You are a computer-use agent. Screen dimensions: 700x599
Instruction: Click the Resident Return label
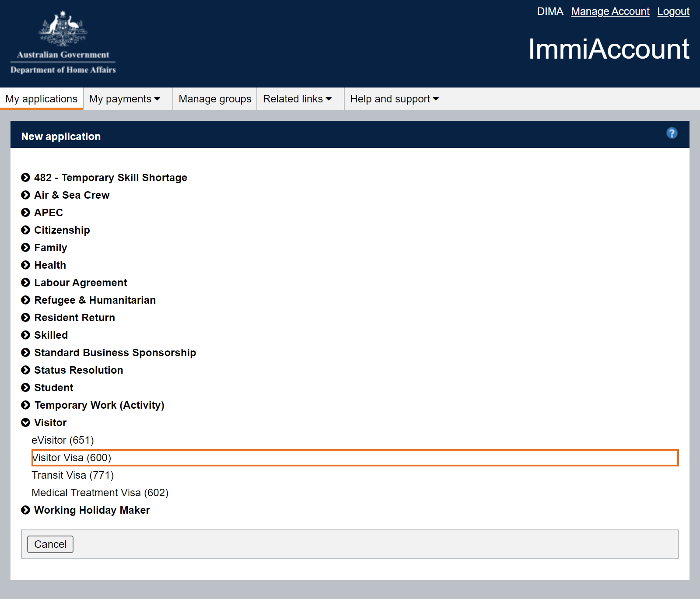coord(75,318)
